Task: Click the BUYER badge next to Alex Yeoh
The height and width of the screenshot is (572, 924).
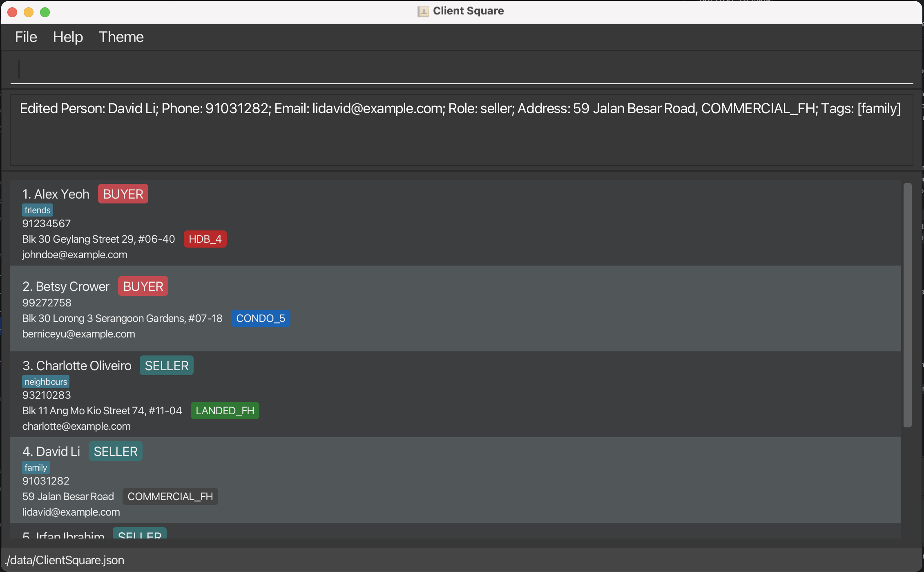Action: coord(123,194)
